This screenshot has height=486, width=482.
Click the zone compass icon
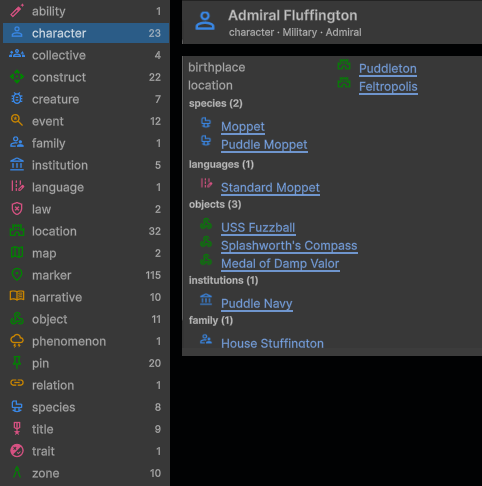coord(17,473)
